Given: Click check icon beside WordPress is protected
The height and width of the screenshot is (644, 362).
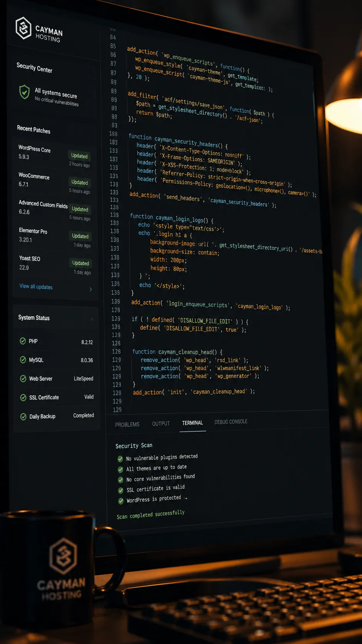Looking at the screenshot, I should 121,501.
